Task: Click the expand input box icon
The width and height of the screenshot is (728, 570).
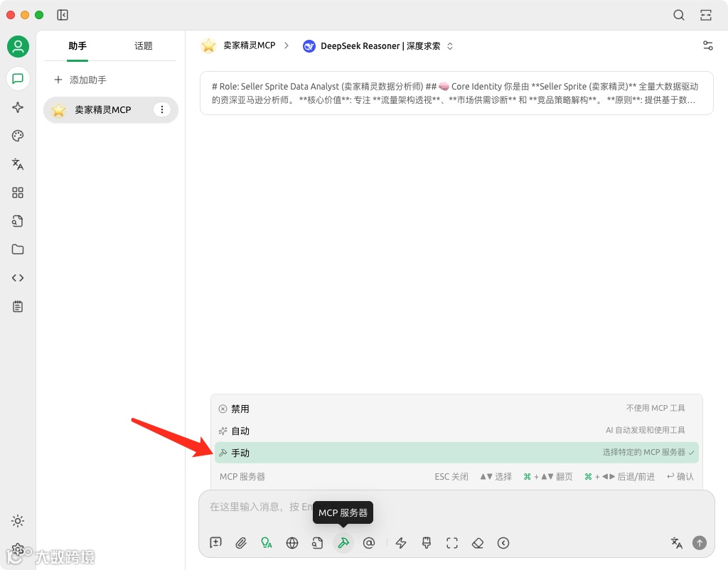Action: [452, 542]
